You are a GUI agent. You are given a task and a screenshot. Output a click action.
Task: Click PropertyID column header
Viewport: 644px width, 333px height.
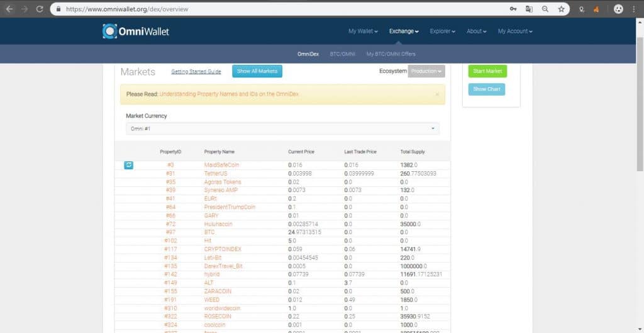point(170,152)
